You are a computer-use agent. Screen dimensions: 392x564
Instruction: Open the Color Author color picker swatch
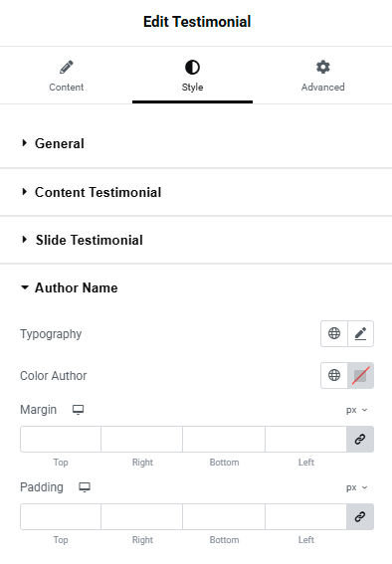[x=361, y=375]
